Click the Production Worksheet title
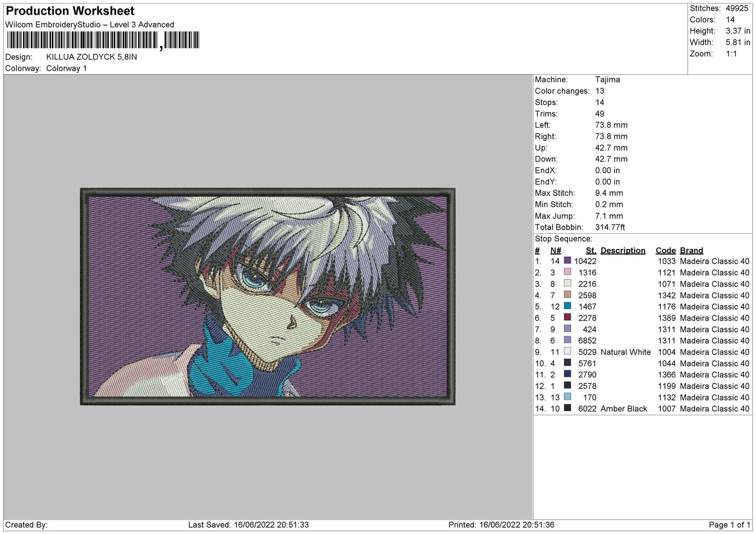756x534 pixels. click(x=70, y=11)
